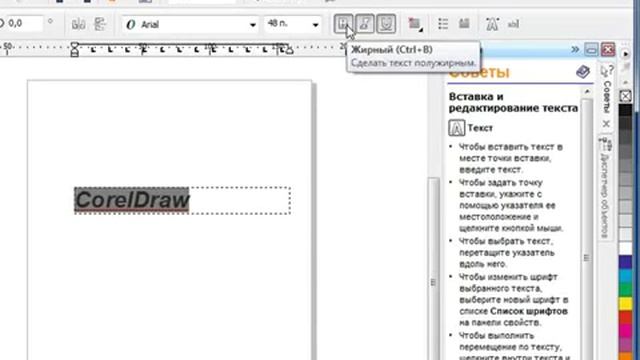Toggle Bold (Жирный) text formatting
The height and width of the screenshot is (360, 640).
click(x=343, y=24)
